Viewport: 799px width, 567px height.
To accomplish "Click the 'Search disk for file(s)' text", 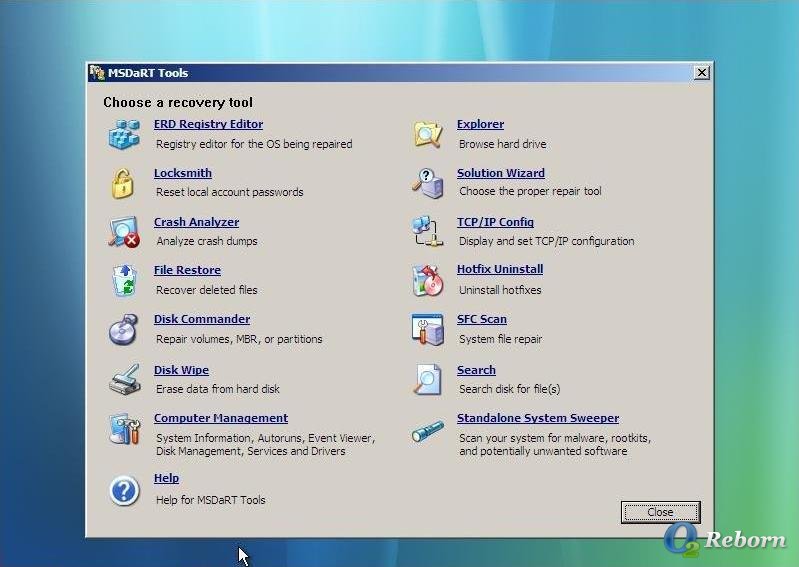I will (x=509, y=389).
